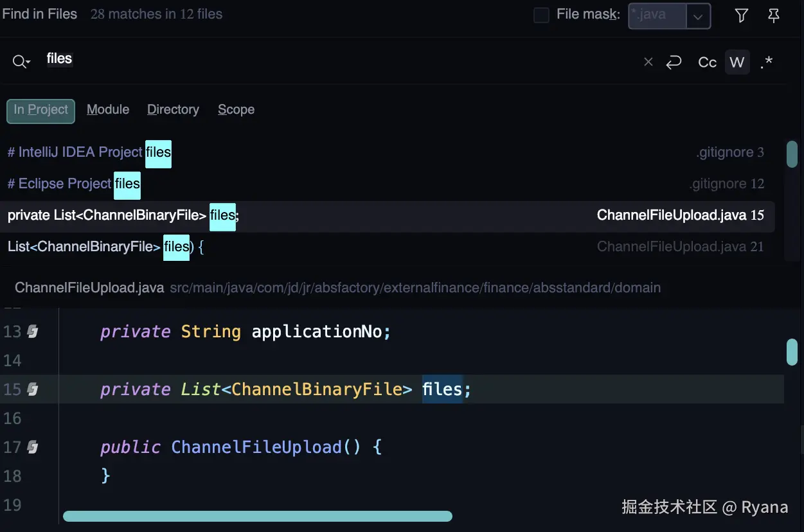Switch to the Directory scope tab
This screenshot has height=532, width=804.
(x=173, y=110)
